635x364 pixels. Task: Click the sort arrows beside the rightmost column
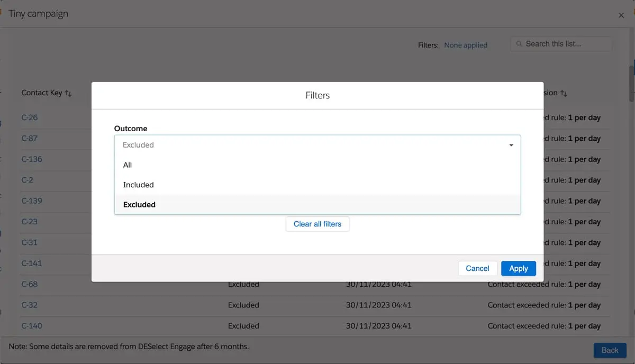click(x=564, y=93)
